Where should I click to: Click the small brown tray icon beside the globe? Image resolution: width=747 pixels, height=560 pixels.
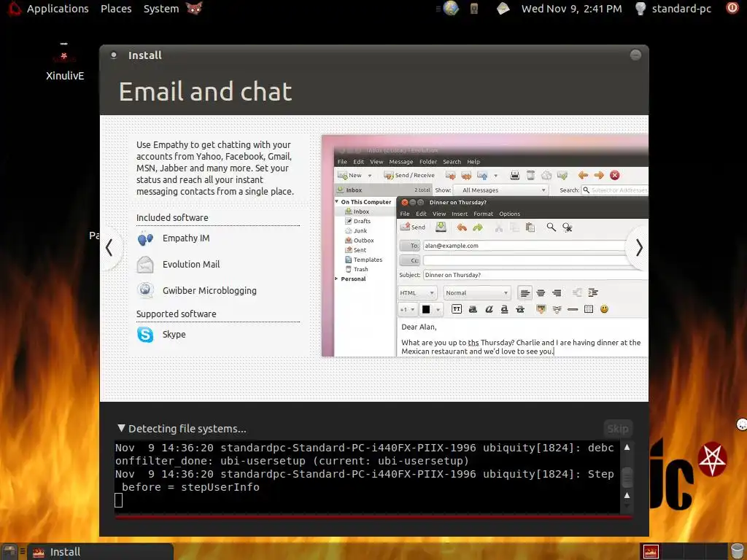tap(474, 8)
